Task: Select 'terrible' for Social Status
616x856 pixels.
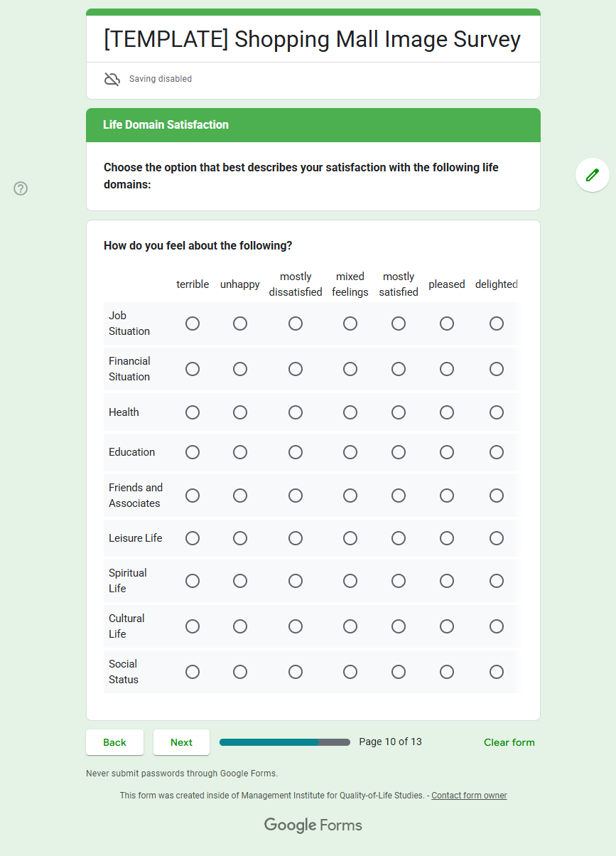Action: tap(193, 672)
